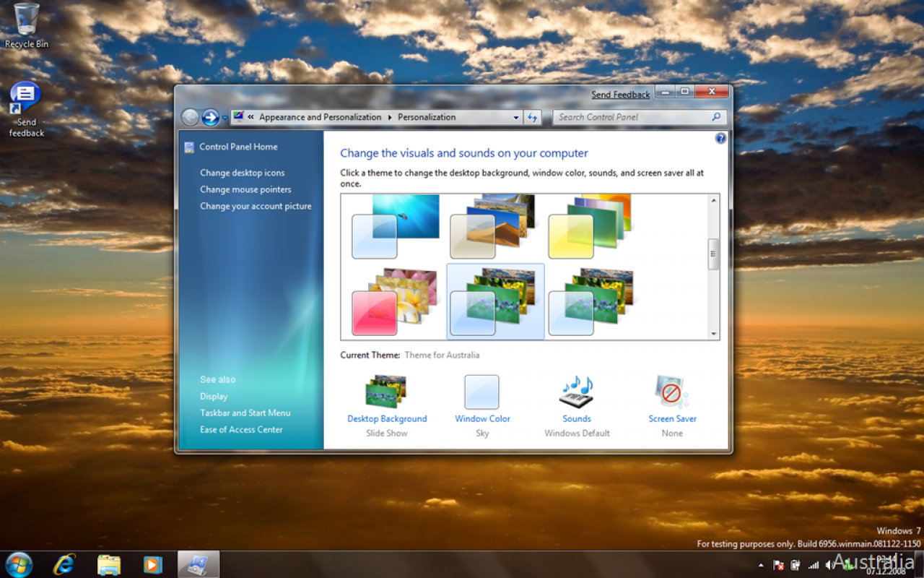Click the theme list scrollbar thumb
Image resolution: width=924 pixels, height=578 pixels.
click(x=713, y=254)
